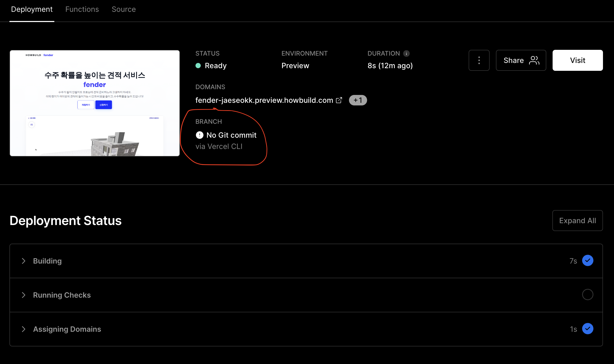Open fender-jaeseokk.preview.howbuild.com link
This screenshot has width=614, height=364.
[x=264, y=100]
